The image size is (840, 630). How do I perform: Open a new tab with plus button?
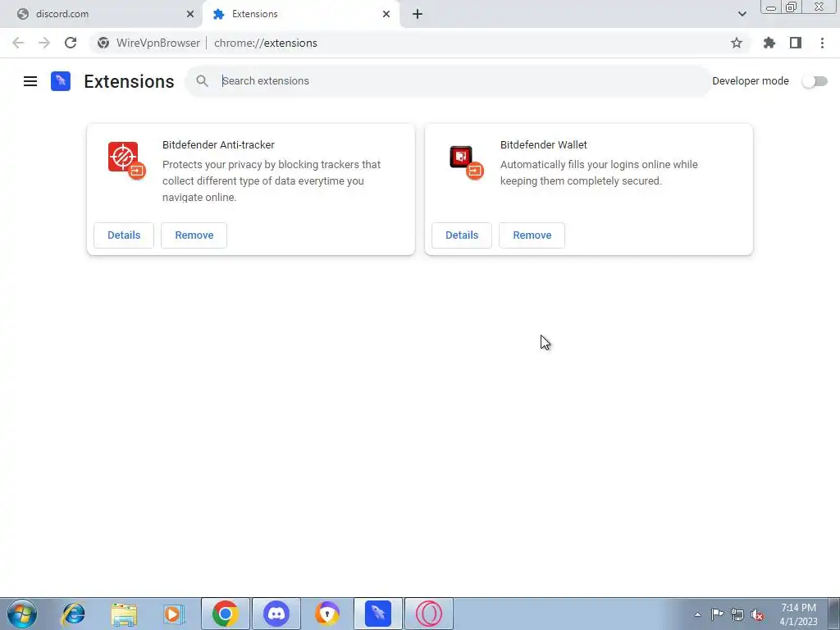click(418, 14)
